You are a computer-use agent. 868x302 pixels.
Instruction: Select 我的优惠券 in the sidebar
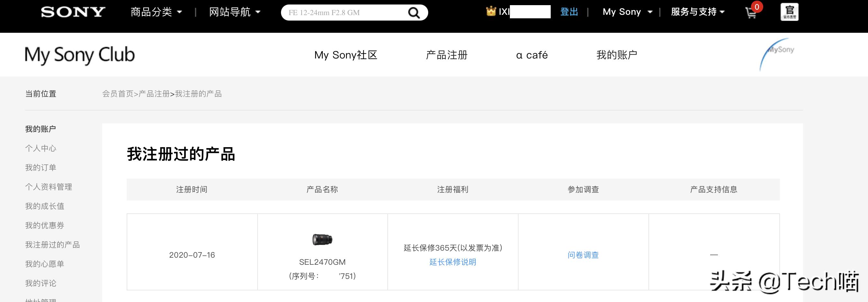click(x=45, y=226)
